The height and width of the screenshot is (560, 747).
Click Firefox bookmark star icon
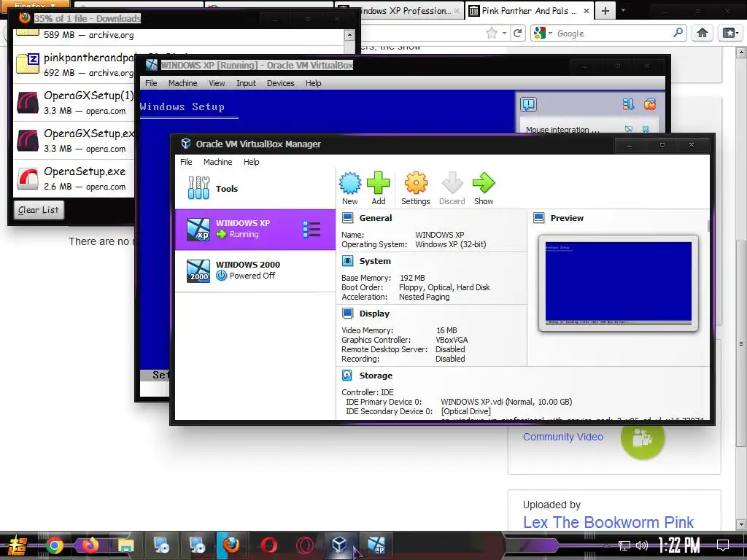[491, 33]
